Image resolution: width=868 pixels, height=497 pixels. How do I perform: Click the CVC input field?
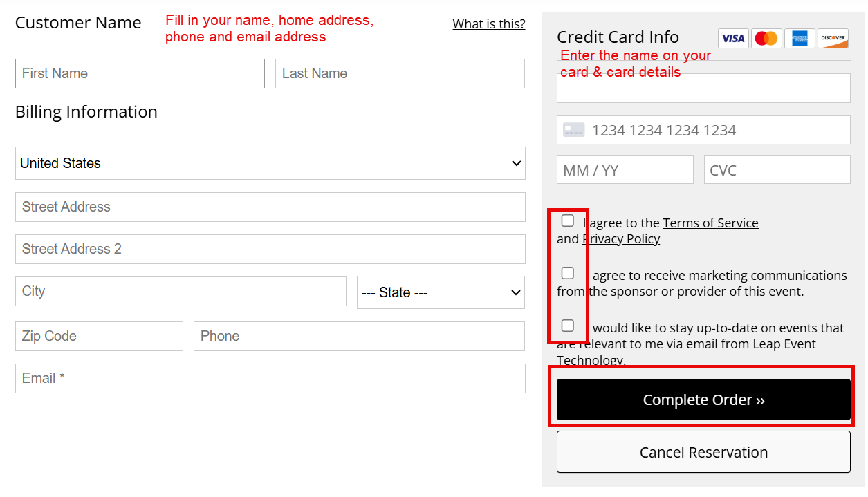coord(777,169)
